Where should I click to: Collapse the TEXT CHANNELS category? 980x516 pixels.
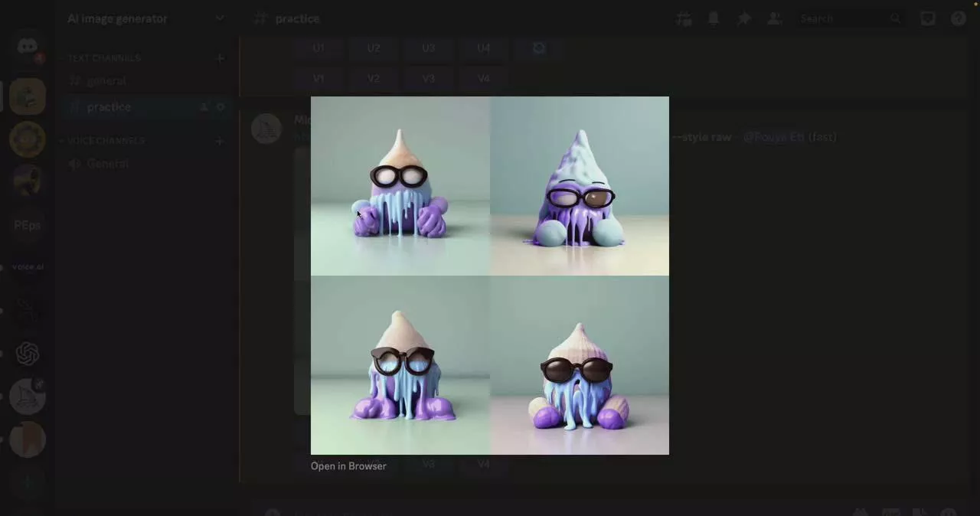104,57
